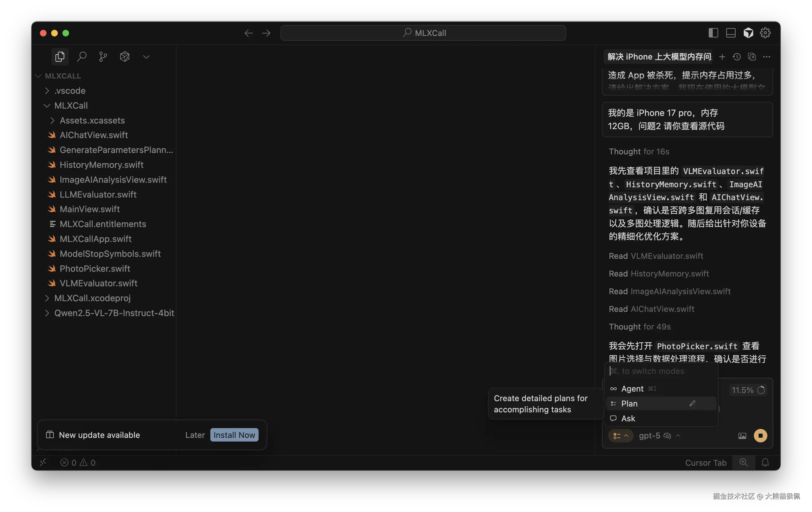This screenshot has height=512, width=812.
Task: Open the Source Control view
Action: [102, 56]
